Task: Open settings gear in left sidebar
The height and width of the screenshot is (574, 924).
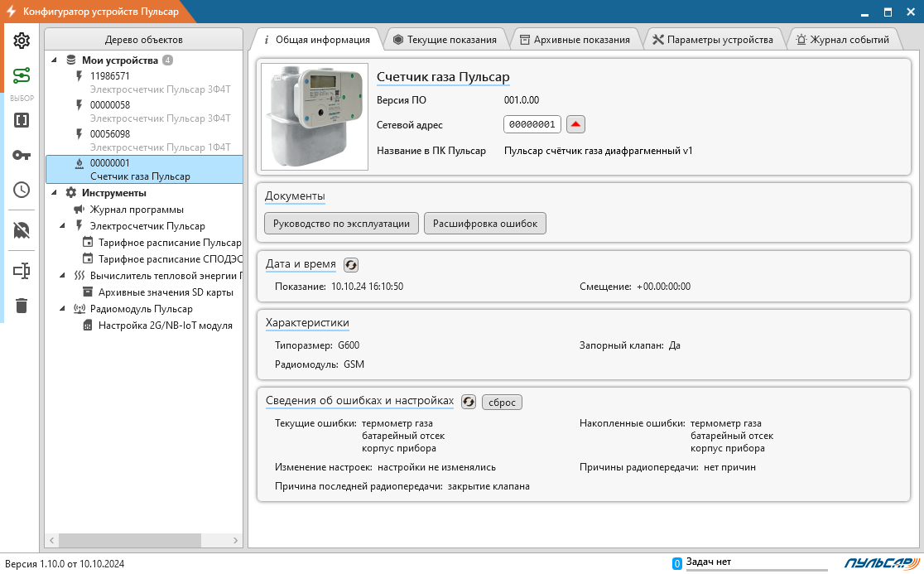Action: point(22,41)
